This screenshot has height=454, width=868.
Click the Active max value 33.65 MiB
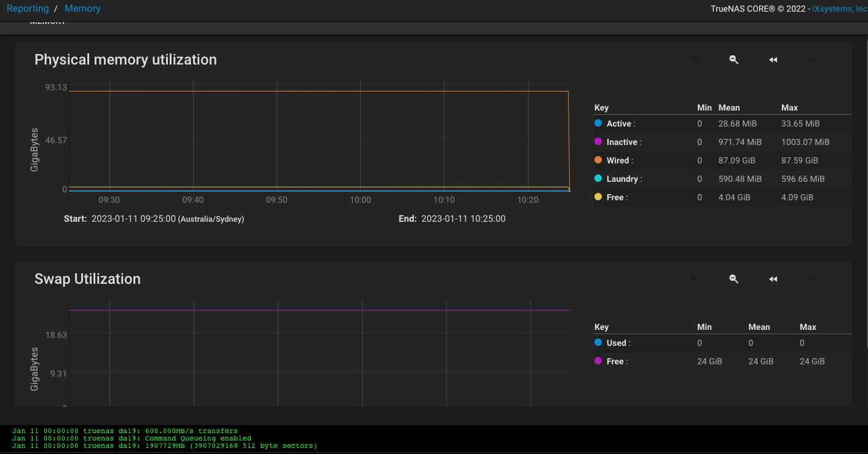coord(800,123)
